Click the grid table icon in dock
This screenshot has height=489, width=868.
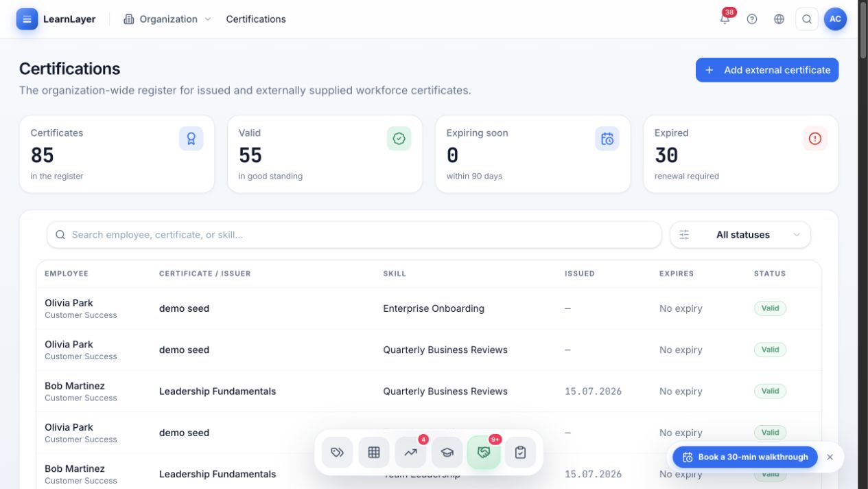pyautogui.click(x=374, y=453)
